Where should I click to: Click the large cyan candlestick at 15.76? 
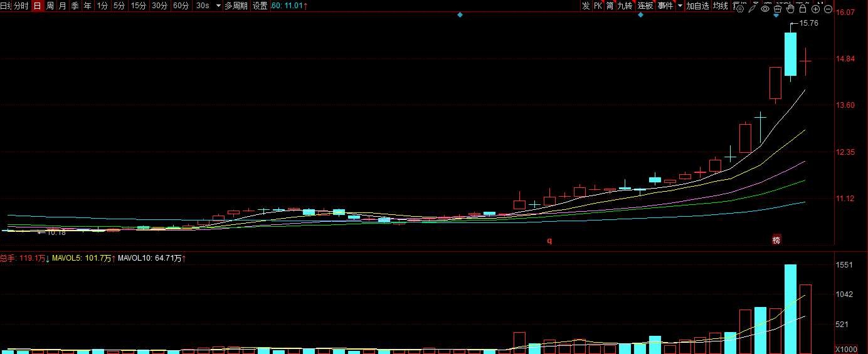[790, 54]
